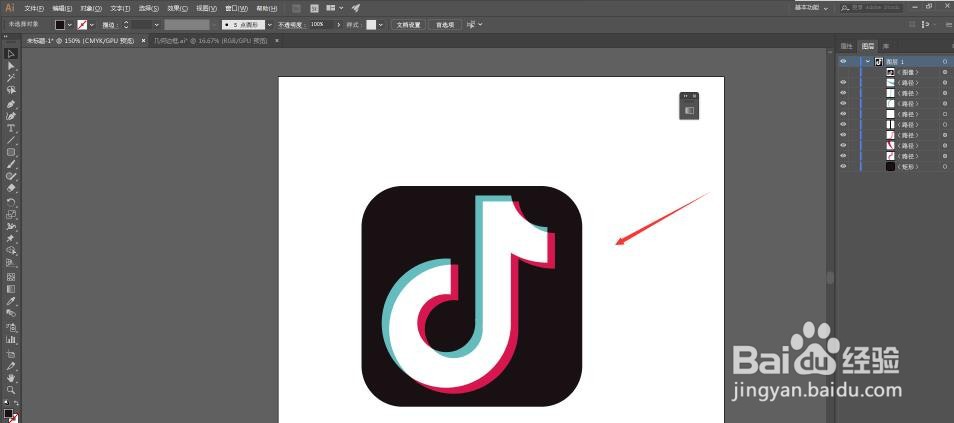Select the Direct Selection tool
The width and height of the screenshot is (954, 423).
click(x=11, y=66)
